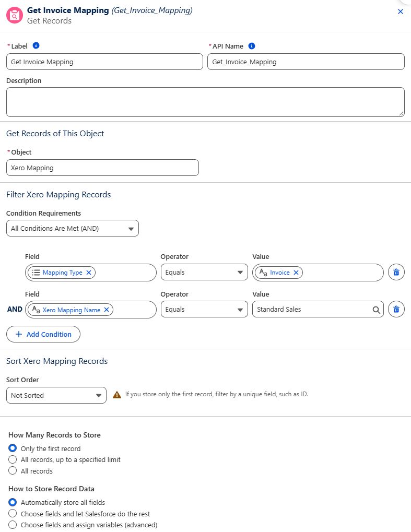Image resolution: width=411 pixels, height=532 pixels.
Task: Click the API Name input field
Action: 306,62
